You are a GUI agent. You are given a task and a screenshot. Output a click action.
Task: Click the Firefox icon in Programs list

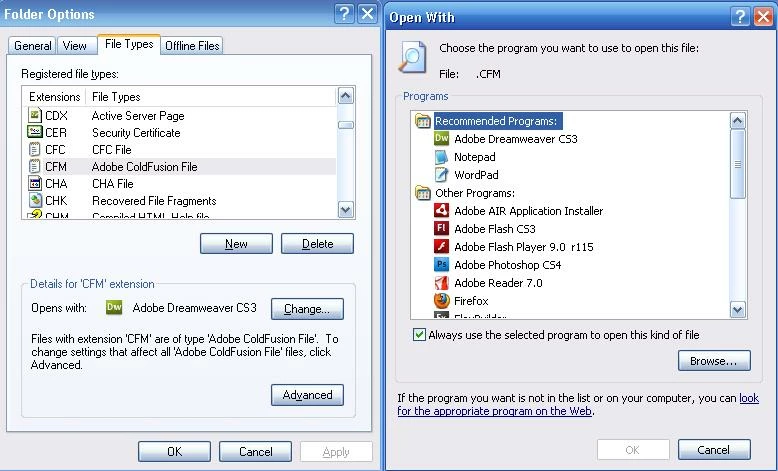pyautogui.click(x=441, y=301)
